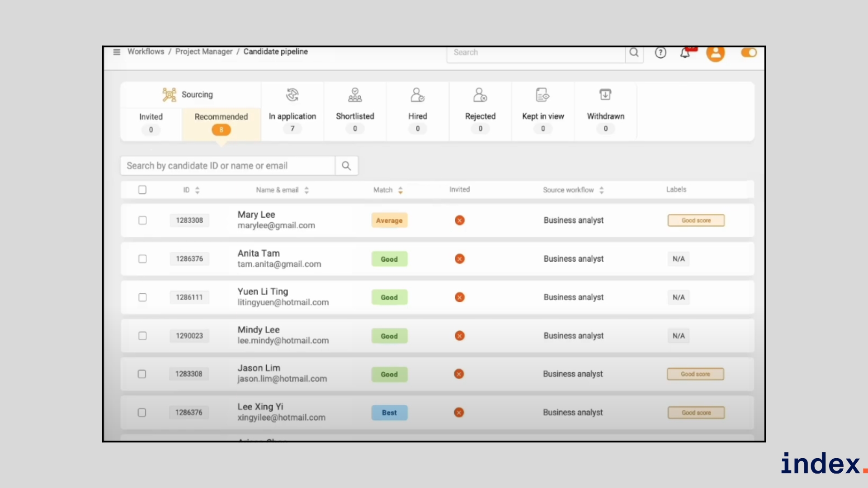Open the help question mark icon
The image size is (868, 488).
[660, 53]
